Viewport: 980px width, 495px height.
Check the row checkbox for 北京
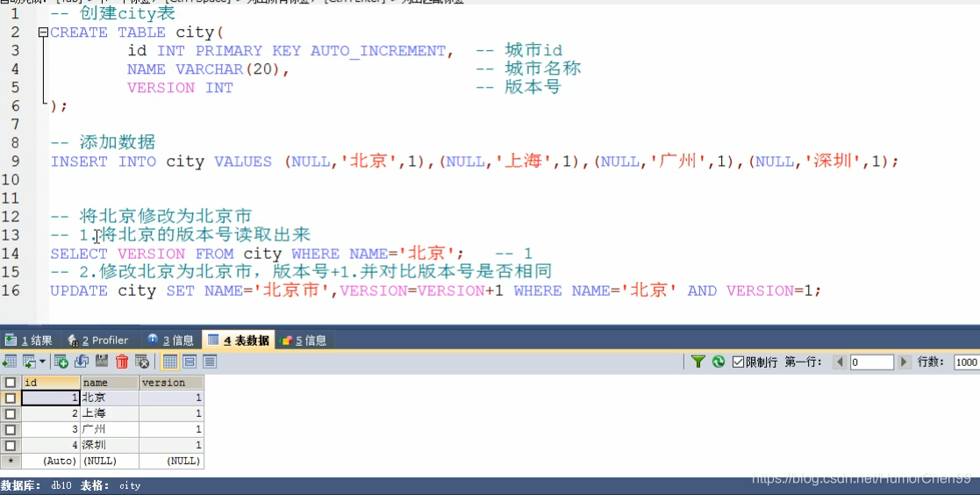click(x=11, y=398)
